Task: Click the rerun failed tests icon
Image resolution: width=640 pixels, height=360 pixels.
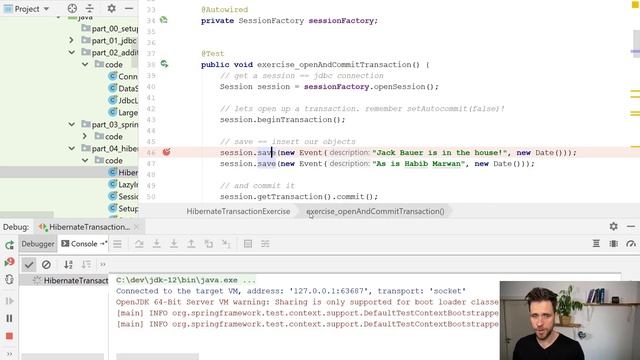Action: [x=9, y=262]
